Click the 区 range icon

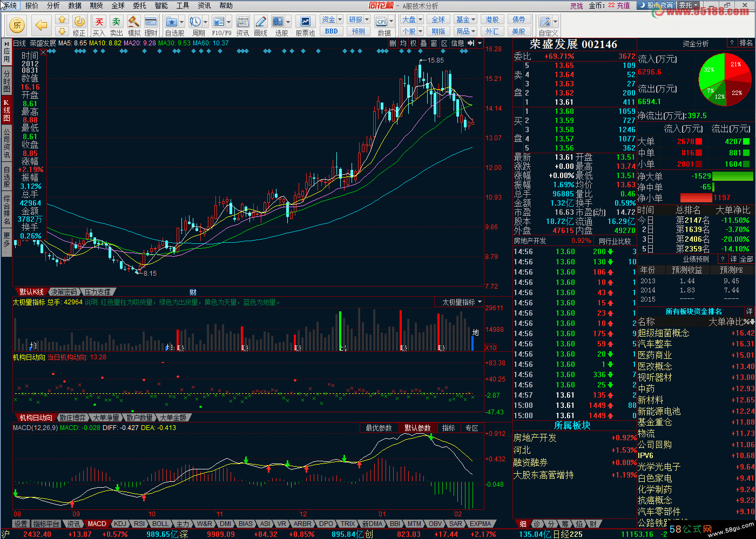point(444,43)
